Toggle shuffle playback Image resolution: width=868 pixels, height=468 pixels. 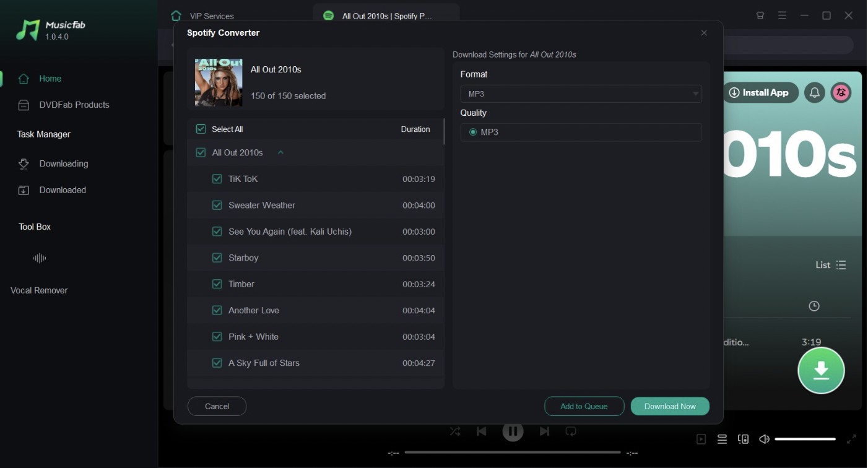455,431
